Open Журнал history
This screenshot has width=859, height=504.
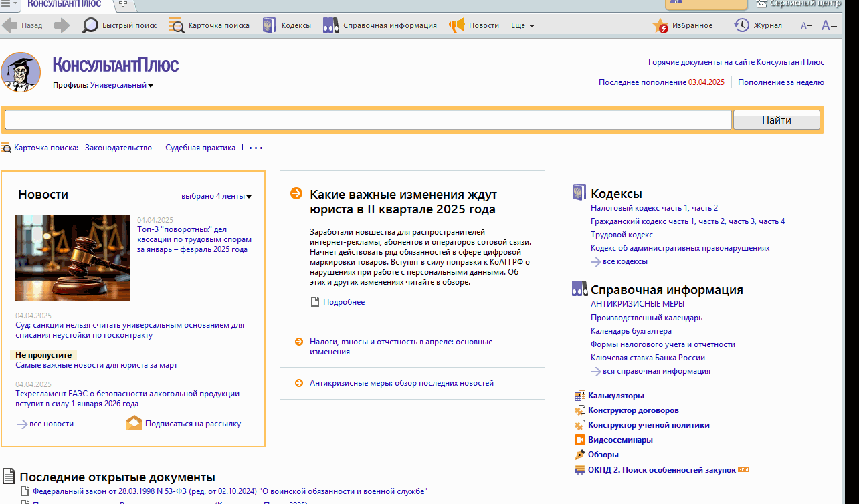758,25
